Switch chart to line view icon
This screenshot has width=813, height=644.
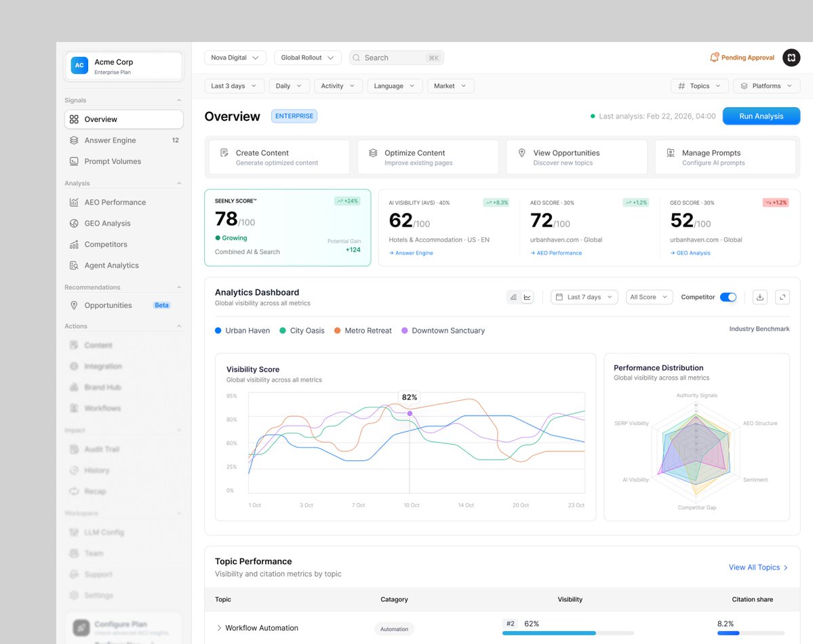pyautogui.click(x=527, y=297)
